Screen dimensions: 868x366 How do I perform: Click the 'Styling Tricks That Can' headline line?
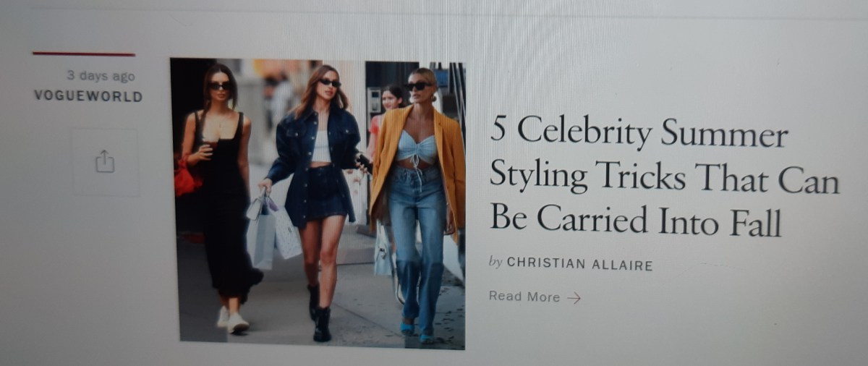coord(664,176)
